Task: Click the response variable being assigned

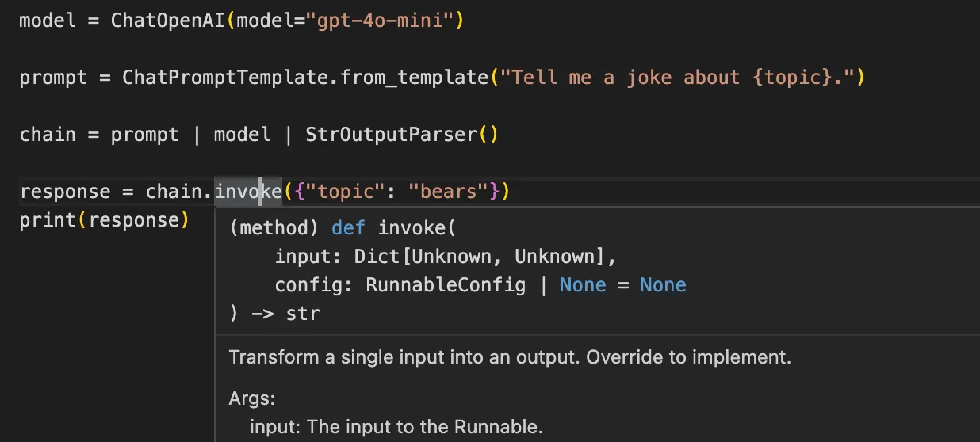Action: [x=65, y=192]
